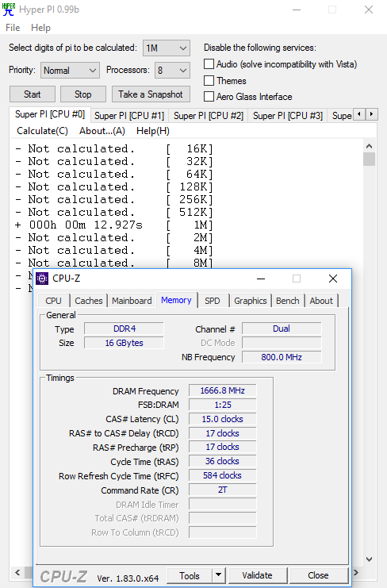Minimize the CPU-Z window

point(261,279)
